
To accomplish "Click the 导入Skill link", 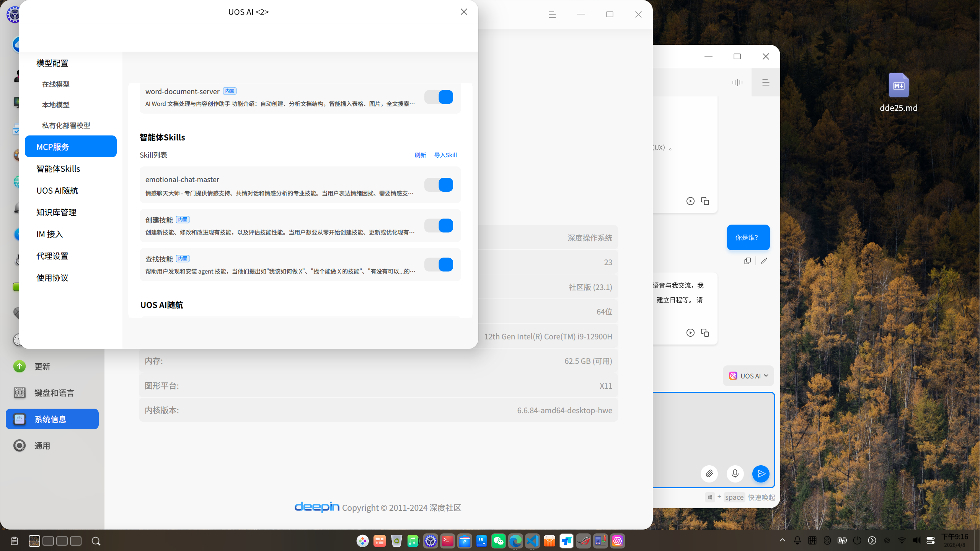I will [x=445, y=155].
